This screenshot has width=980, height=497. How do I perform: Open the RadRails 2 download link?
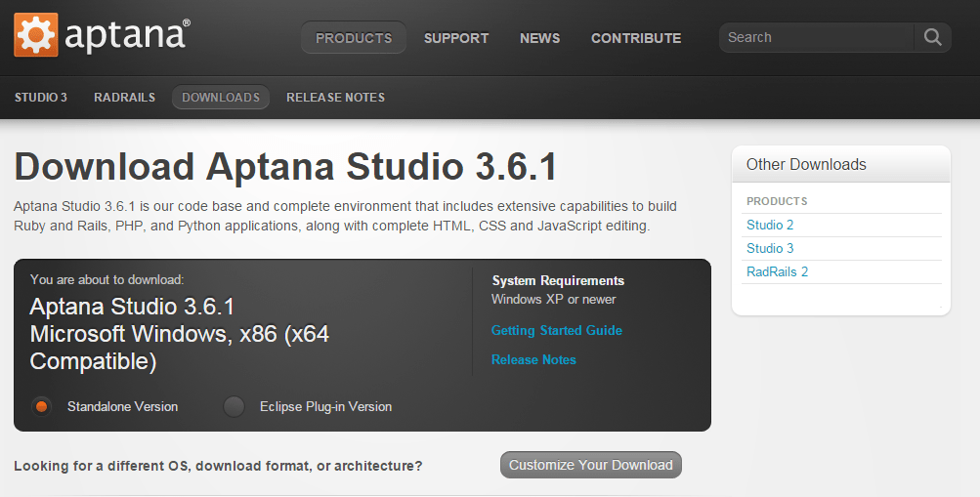coord(778,271)
